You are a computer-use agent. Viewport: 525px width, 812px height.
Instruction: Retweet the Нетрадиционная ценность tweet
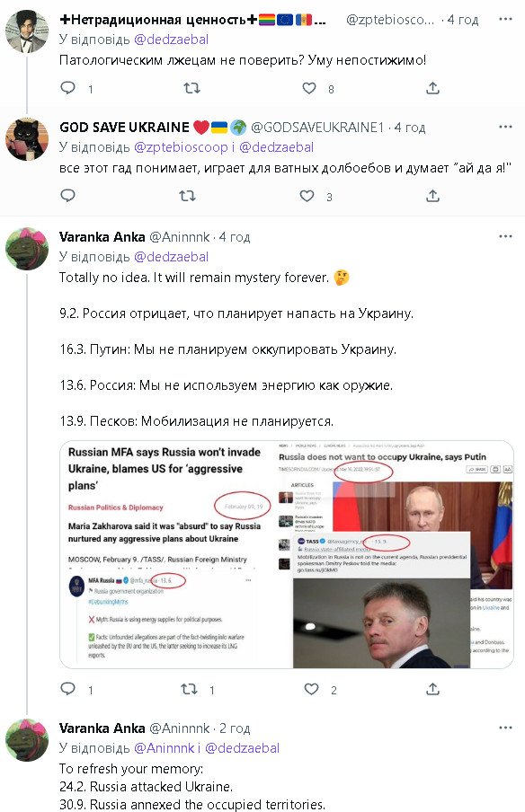coord(191,88)
